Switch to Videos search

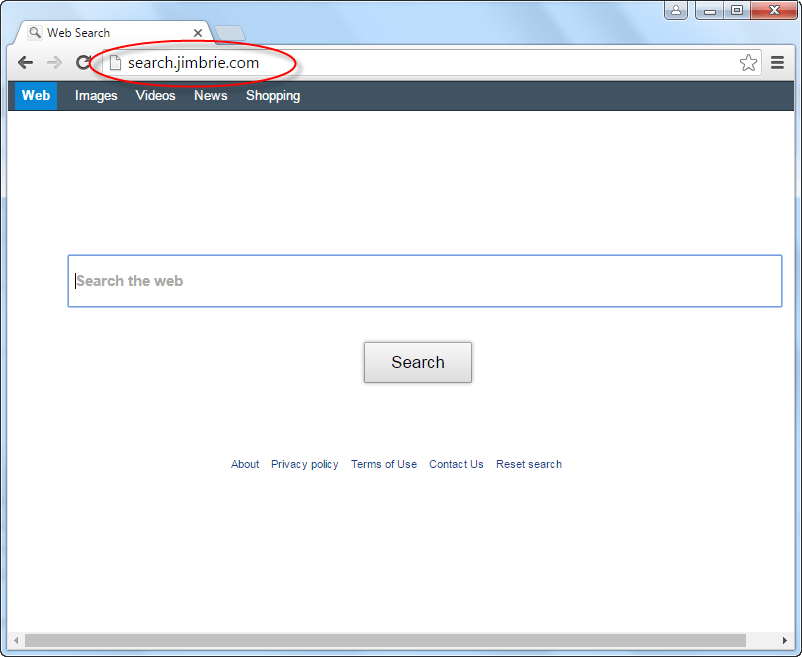click(x=155, y=96)
